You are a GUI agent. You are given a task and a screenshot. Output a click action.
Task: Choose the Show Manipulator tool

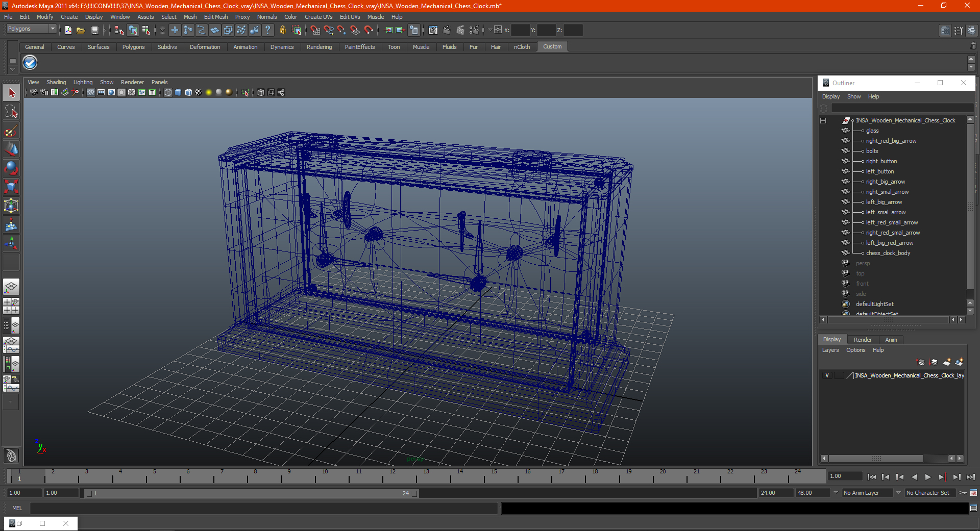pyautogui.click(x=11, y=243)
